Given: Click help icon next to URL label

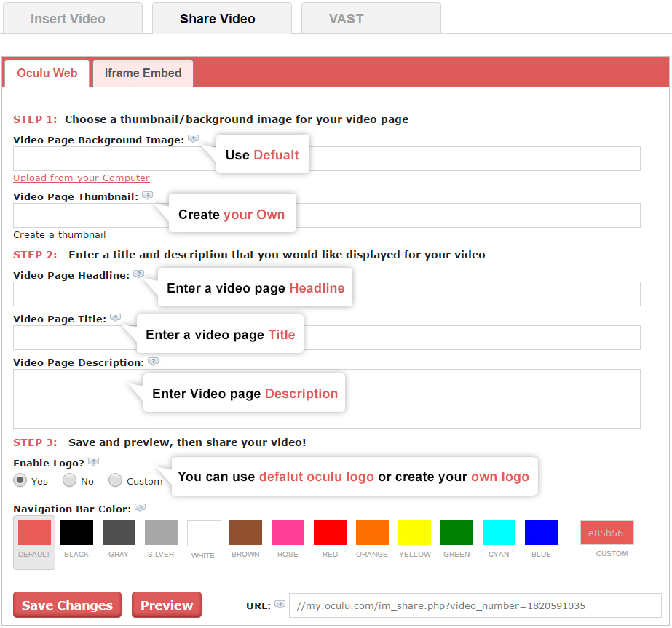Looking at the screenshot, I should [280, 605].
